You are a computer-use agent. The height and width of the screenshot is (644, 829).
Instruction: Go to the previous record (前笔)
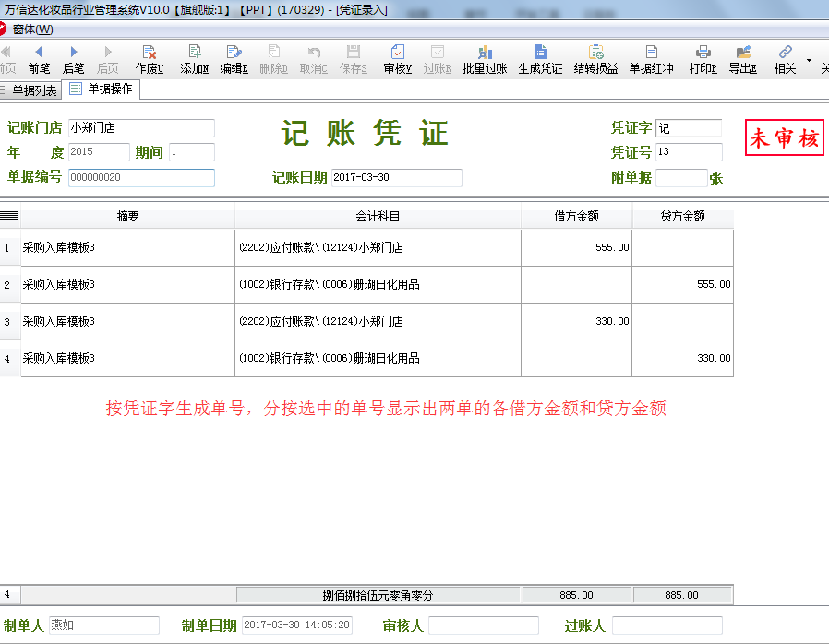(39, 60)
